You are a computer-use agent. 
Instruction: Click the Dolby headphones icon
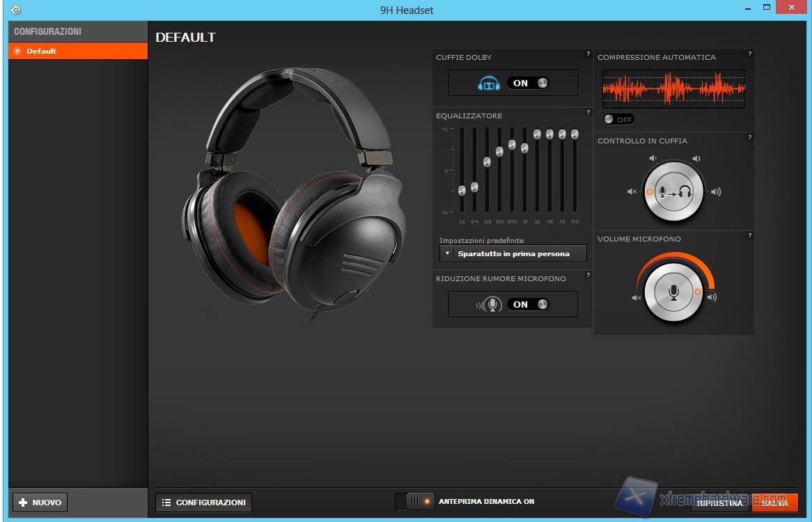point(489,84)
